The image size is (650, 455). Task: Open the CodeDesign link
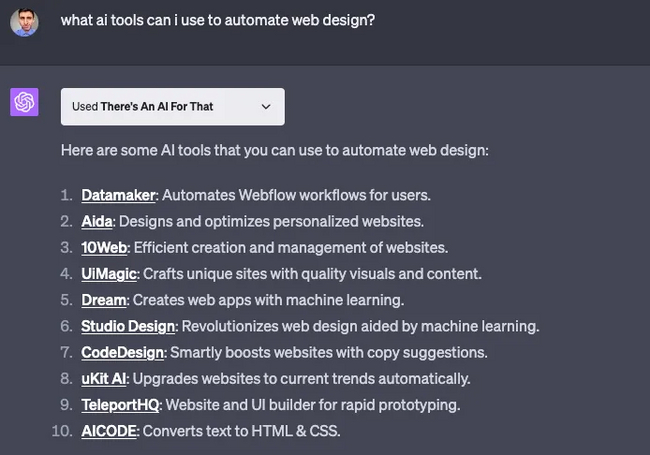coord(122,352)
